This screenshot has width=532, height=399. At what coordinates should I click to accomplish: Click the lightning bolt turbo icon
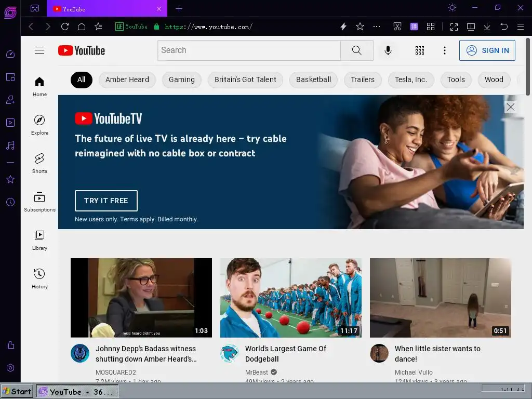[x=343, y=26]
